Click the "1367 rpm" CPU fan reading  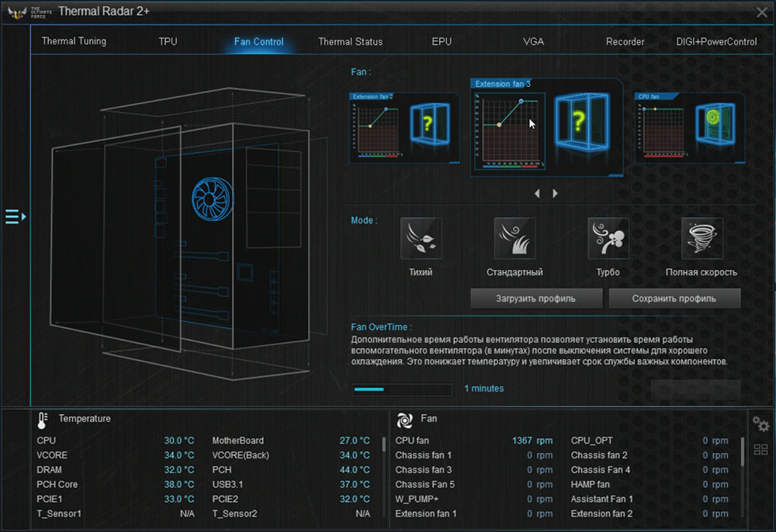(x=532, y=440)
